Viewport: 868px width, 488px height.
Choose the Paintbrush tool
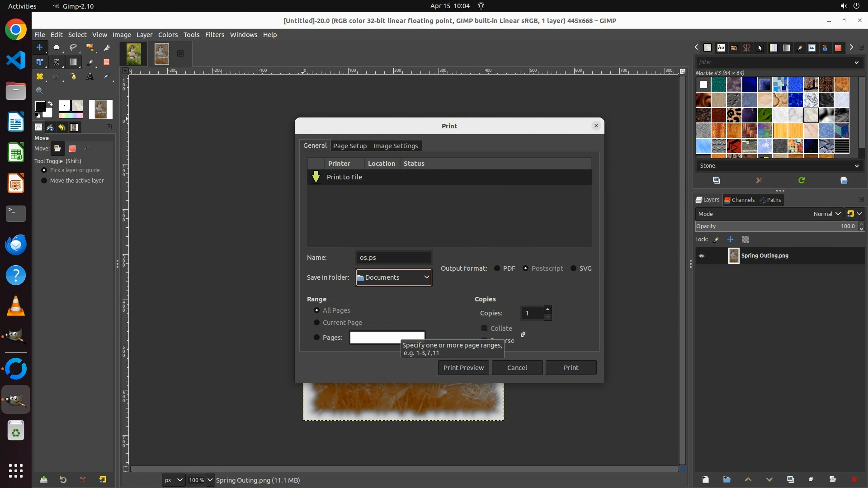tap(90, 62)
